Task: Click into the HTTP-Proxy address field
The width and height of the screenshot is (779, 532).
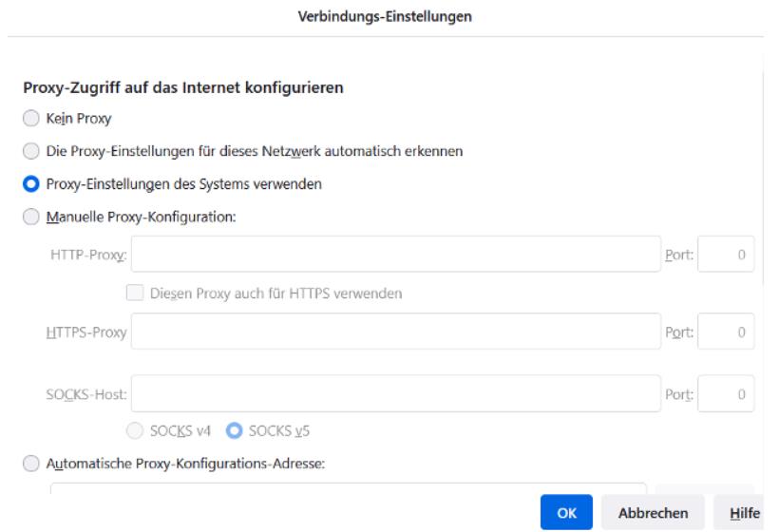Action: click(395, 255)
